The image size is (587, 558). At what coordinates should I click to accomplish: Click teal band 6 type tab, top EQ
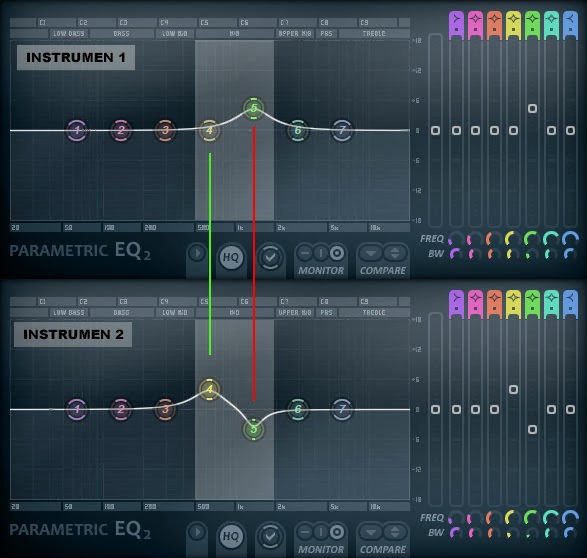pos(551,25)
